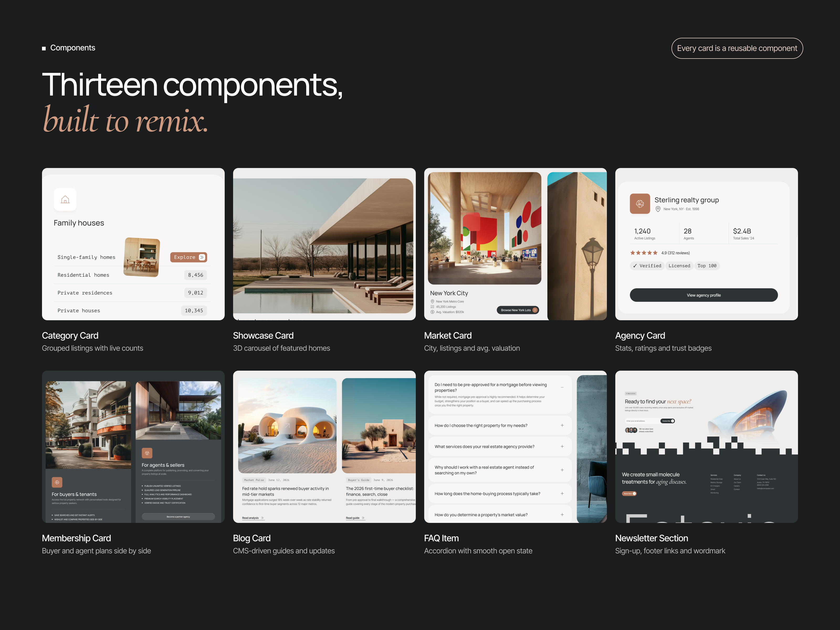This screenshot has height=630, width=840.
Task: Expand 'How do you determine a property's market value'
Action: tap(562, 514)
